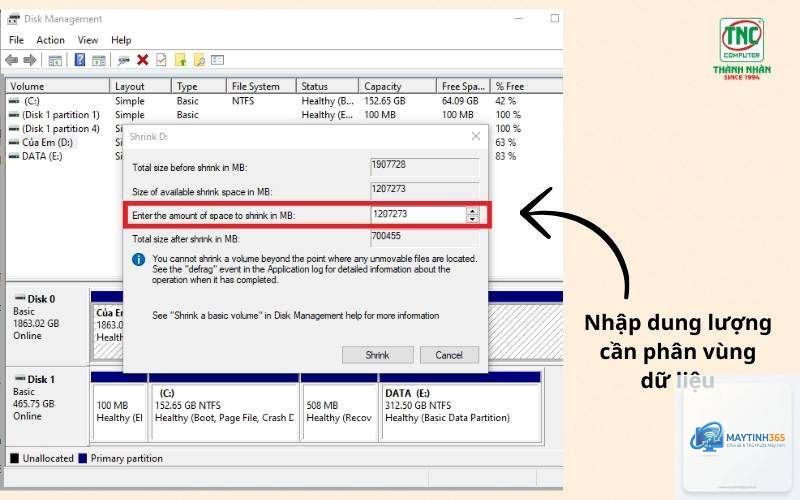Click the drive icon beside Disk 1 partition 1
Viewport: 800px width, 500px height.
[x=14, y=115]
